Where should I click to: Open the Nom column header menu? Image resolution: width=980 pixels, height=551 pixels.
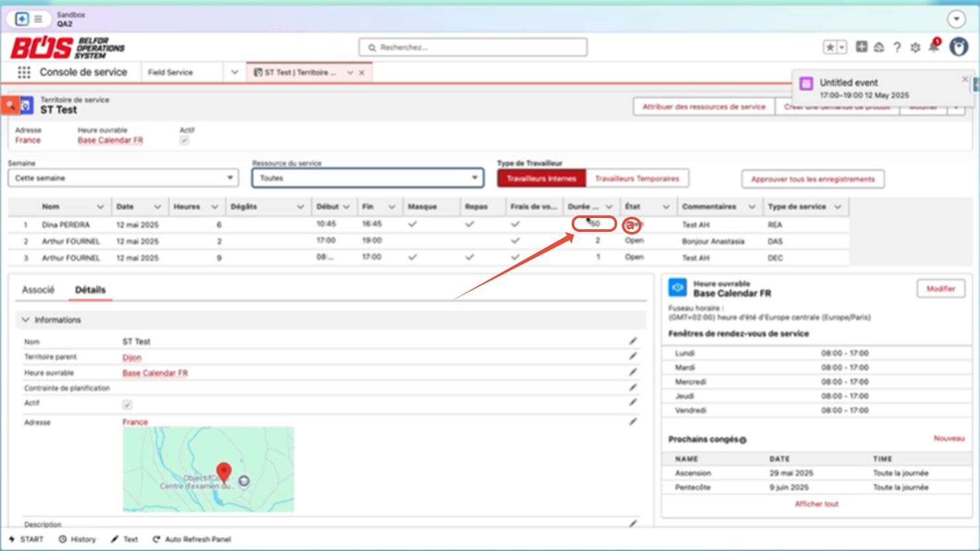pos(100,207)
